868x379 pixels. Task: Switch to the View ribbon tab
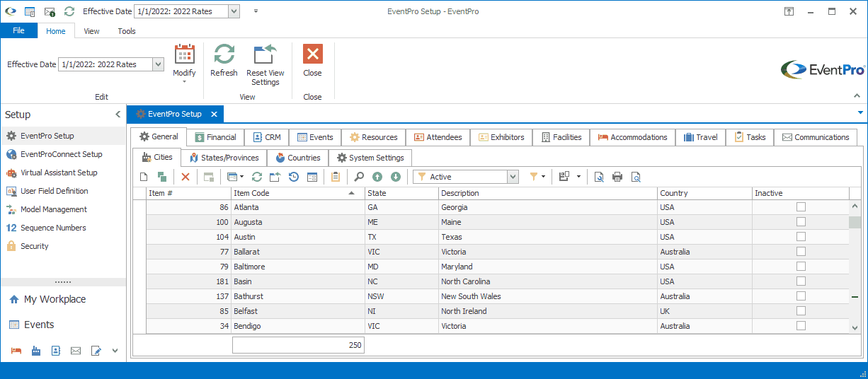coord(91,31)
